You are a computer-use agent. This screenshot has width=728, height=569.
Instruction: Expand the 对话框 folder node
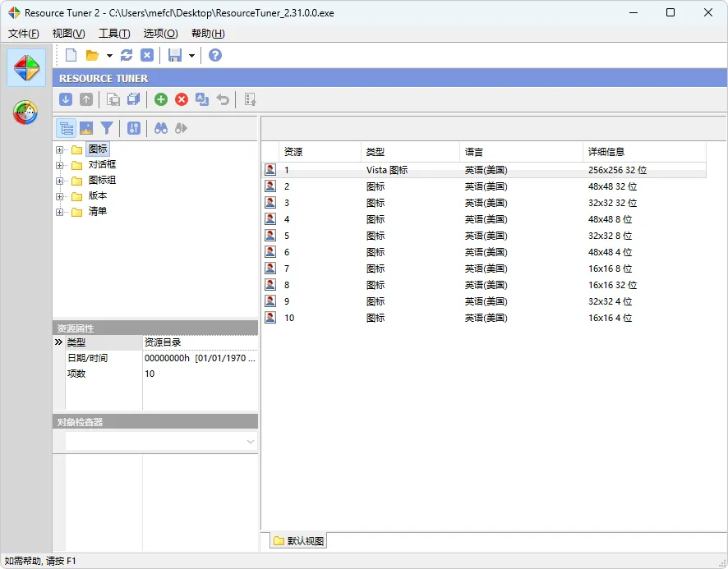59,165
